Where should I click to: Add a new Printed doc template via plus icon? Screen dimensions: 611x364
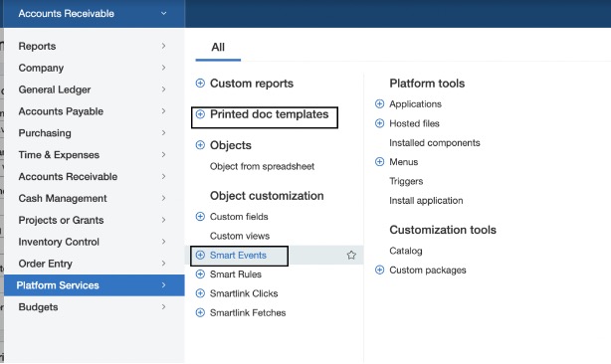click(200, 114)
